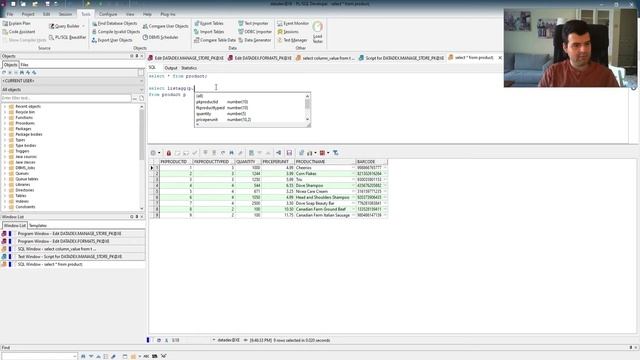Select Test Window Script for DATADEX.MANAGE_STORE_PK entry
640x360 pixels.
tap(73, 257)
